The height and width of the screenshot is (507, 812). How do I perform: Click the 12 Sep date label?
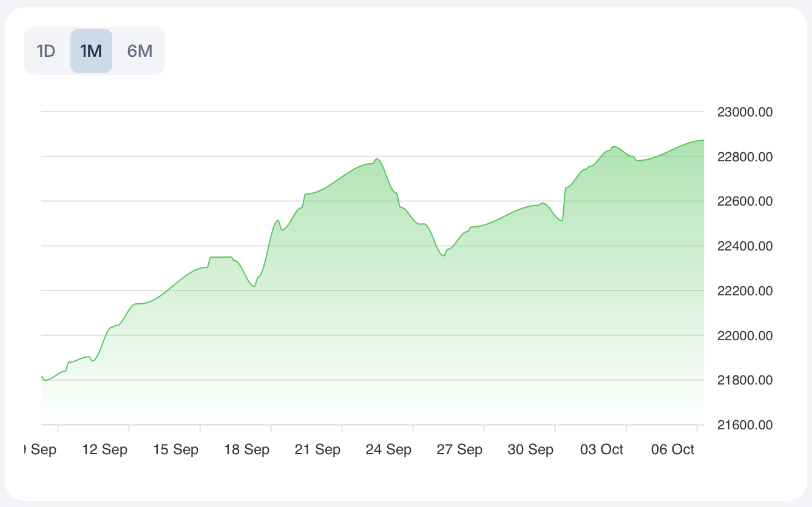(x=105, y=449)
